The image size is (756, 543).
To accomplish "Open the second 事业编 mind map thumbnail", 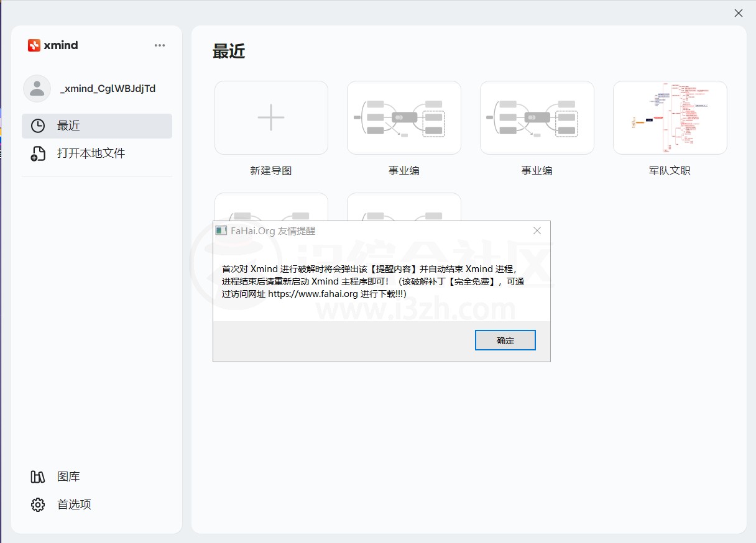I will click(x=537, y=117).
